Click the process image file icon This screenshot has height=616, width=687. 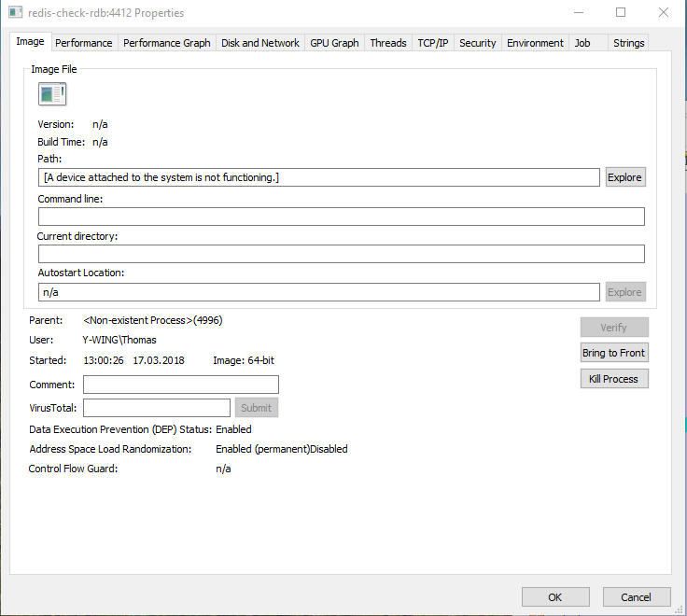tap(52, 93)
